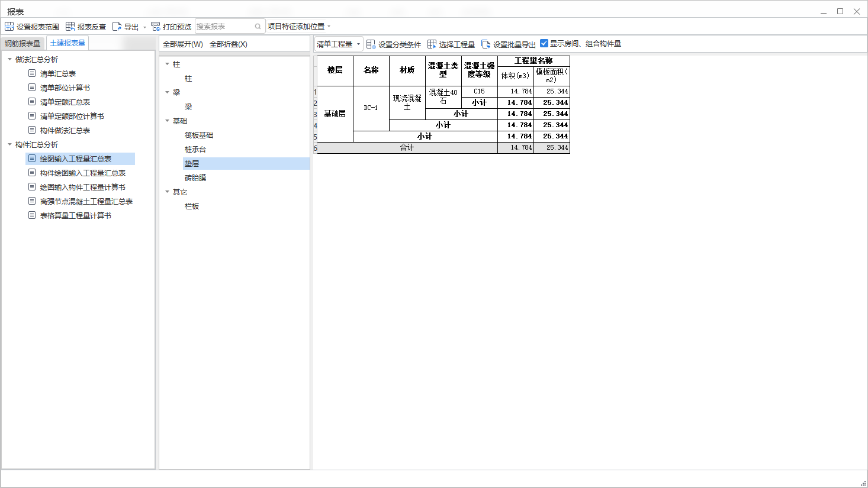This screenshot has width=868, height=488.
Task: Click 全部折叠(X) button
Action: [229, 44]
